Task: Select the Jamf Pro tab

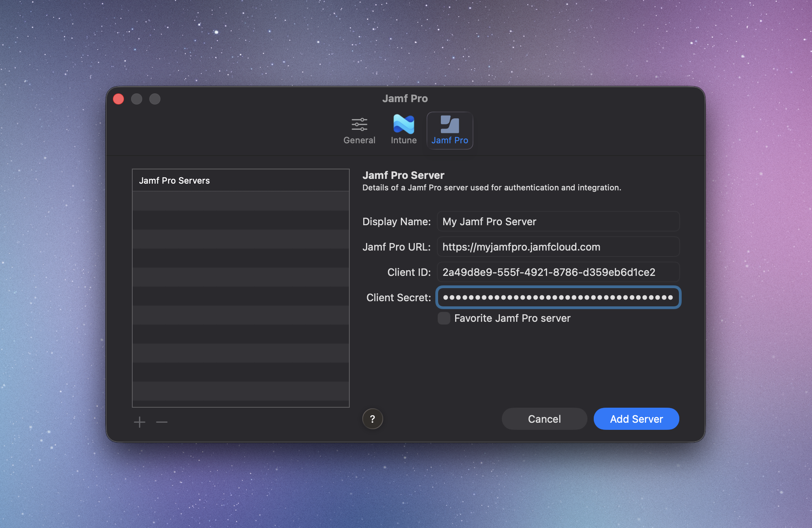Action: 450,131
